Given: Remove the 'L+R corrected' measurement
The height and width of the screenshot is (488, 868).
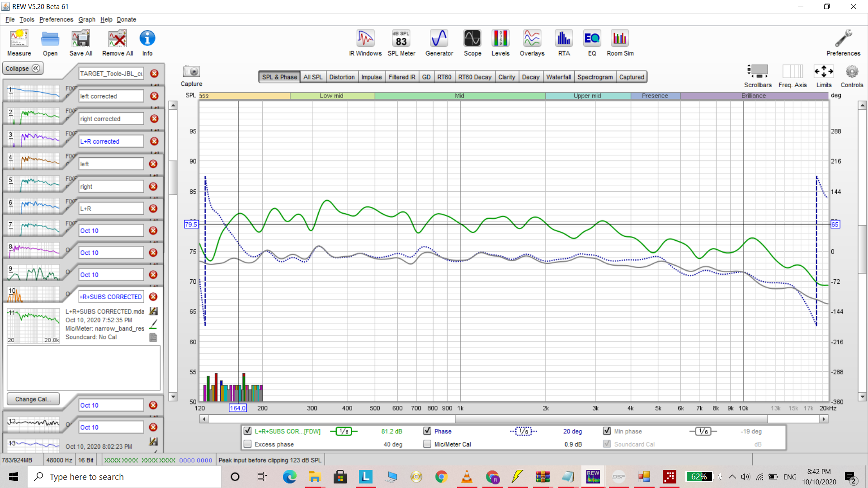Looking at the screenshot, I should [154, 141].
